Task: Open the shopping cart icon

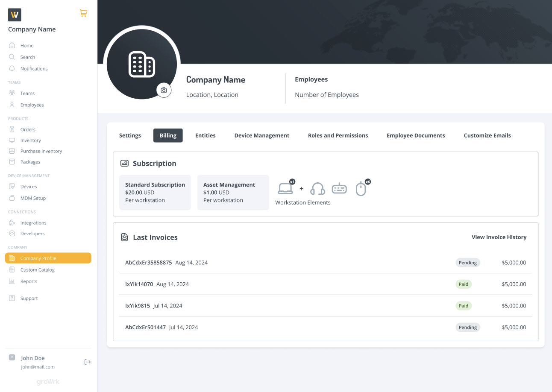Action: click(83, 13)
